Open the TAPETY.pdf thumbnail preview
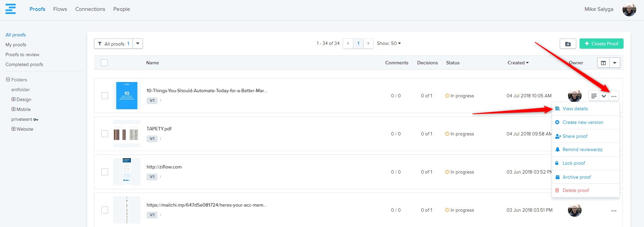 click(127, 134)
